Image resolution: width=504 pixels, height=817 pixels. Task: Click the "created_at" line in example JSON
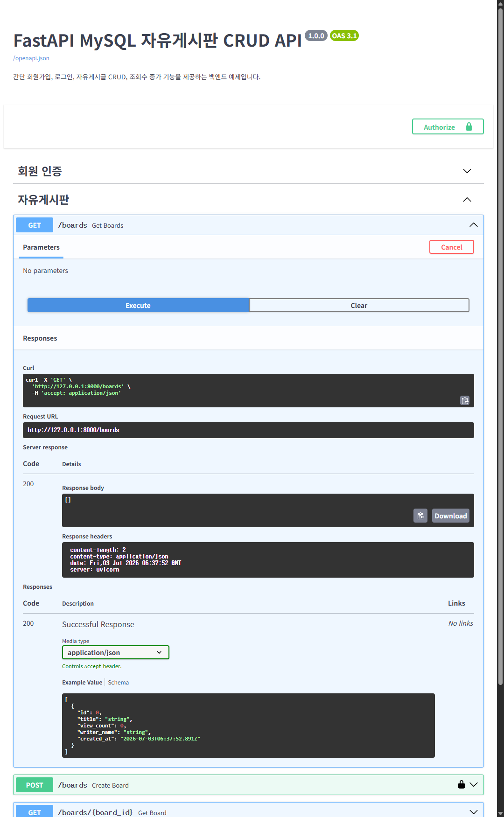pos(139,739)
